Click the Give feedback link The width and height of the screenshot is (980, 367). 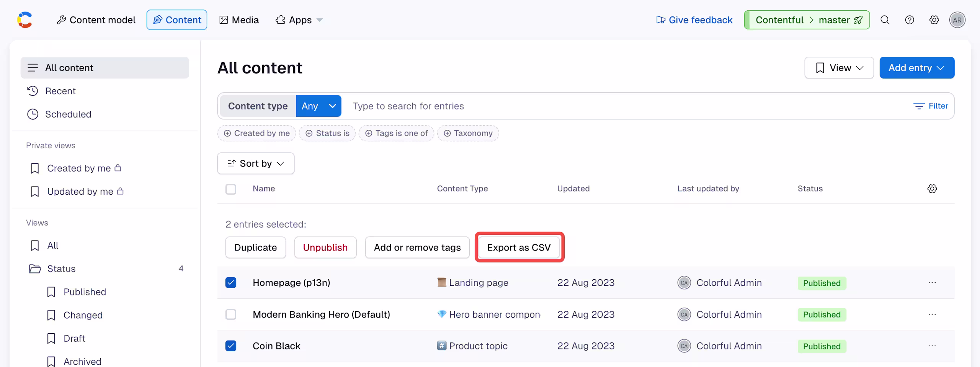pyautogui.click(x=694, y=20)
